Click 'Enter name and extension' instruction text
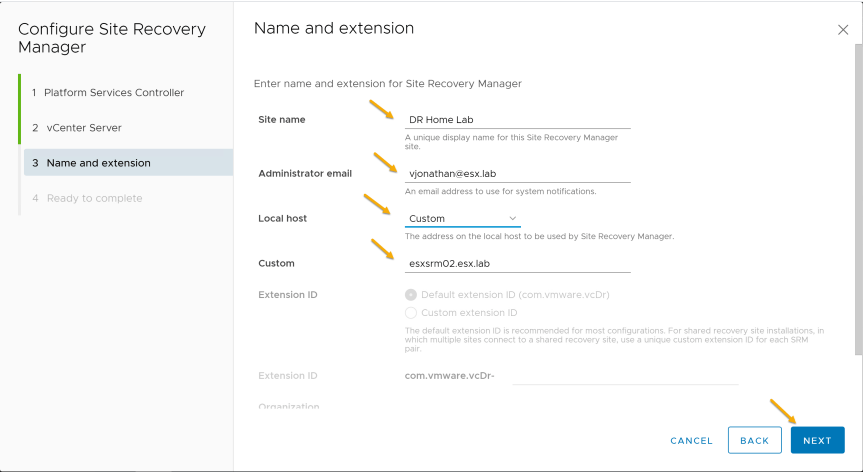This screenshot has width=863, height=472. pyautogui.click(x=387, y=84)
